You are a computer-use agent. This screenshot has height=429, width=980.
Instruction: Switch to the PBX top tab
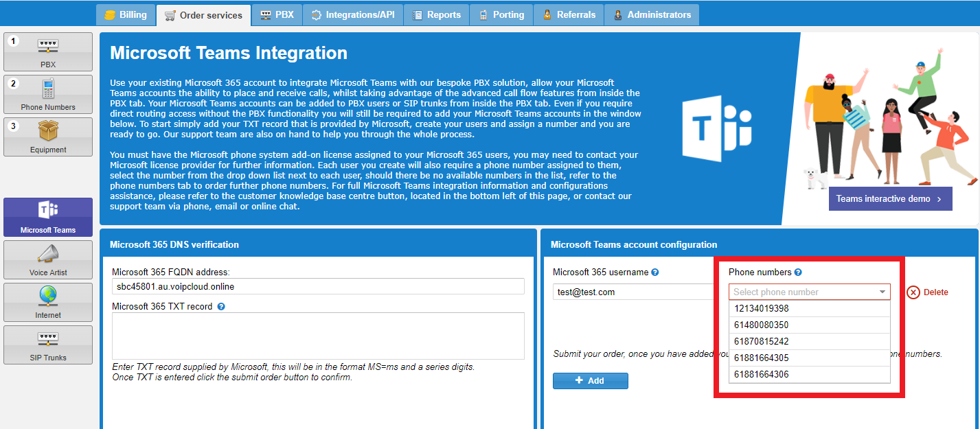pos(277,14)
